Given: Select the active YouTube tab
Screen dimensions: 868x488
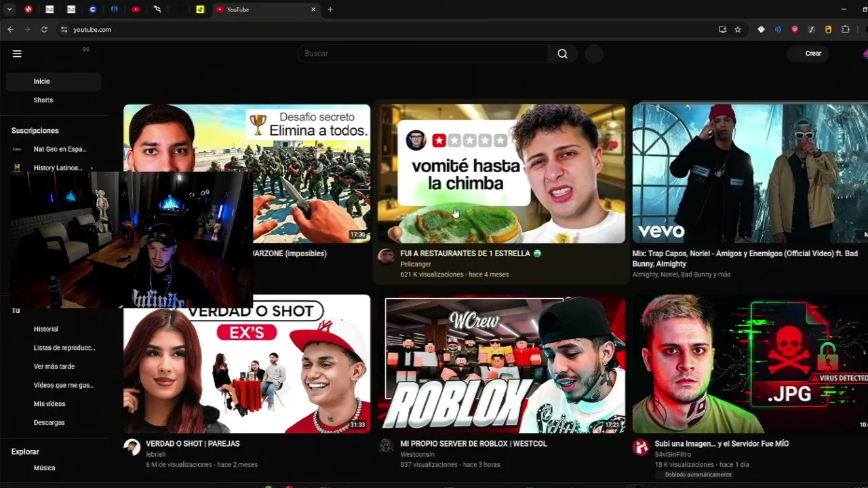Looking at the screenshot, I should coord(265,9).
